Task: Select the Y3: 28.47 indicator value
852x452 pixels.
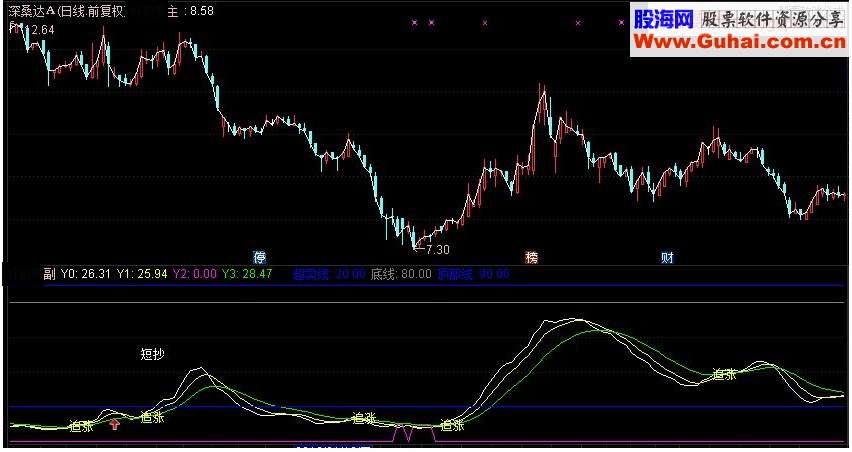Action: pos(247,274)
